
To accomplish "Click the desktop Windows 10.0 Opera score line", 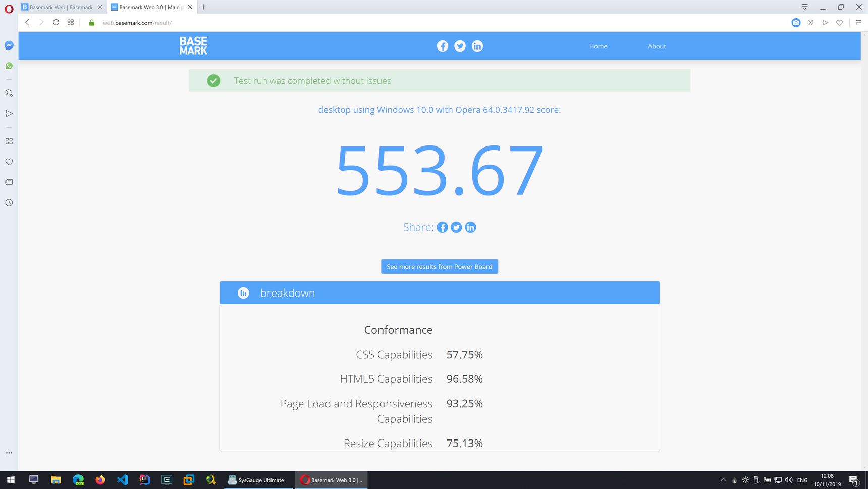I will coord(440,110).
